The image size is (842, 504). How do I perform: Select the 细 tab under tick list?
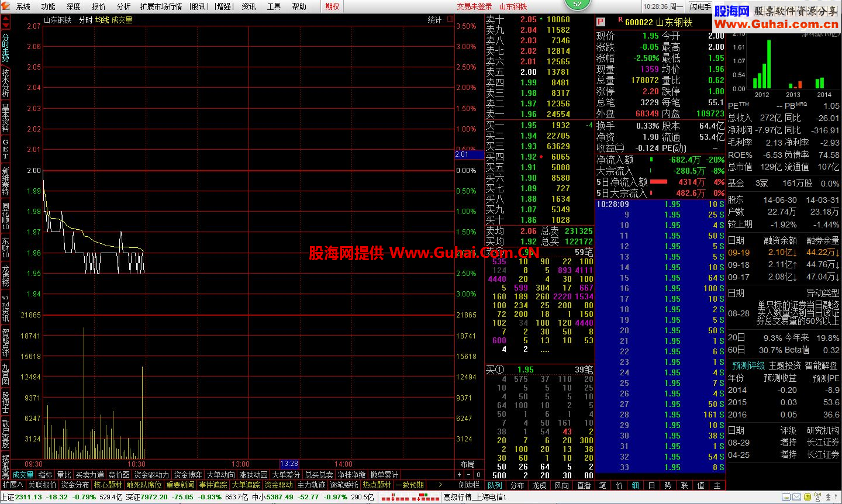click(636, 485)
